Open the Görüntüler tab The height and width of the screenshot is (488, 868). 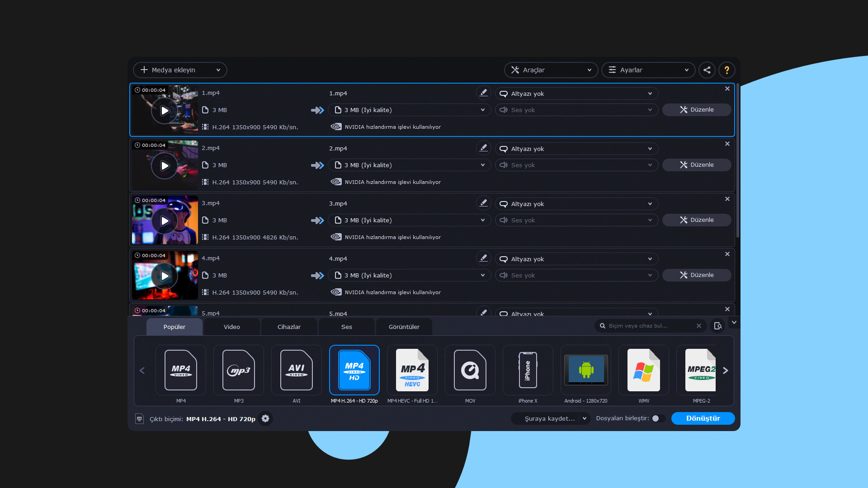tap(404, 327)
